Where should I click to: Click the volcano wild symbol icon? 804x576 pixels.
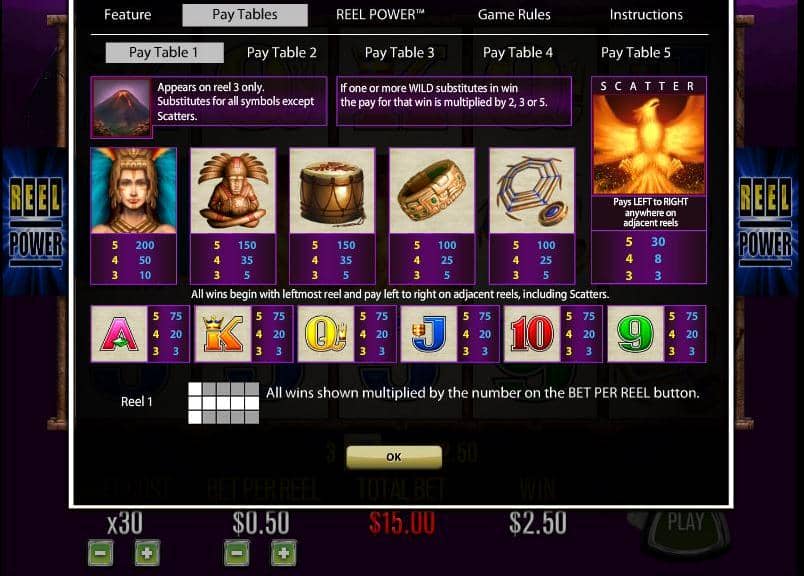[x=122, y=107]
